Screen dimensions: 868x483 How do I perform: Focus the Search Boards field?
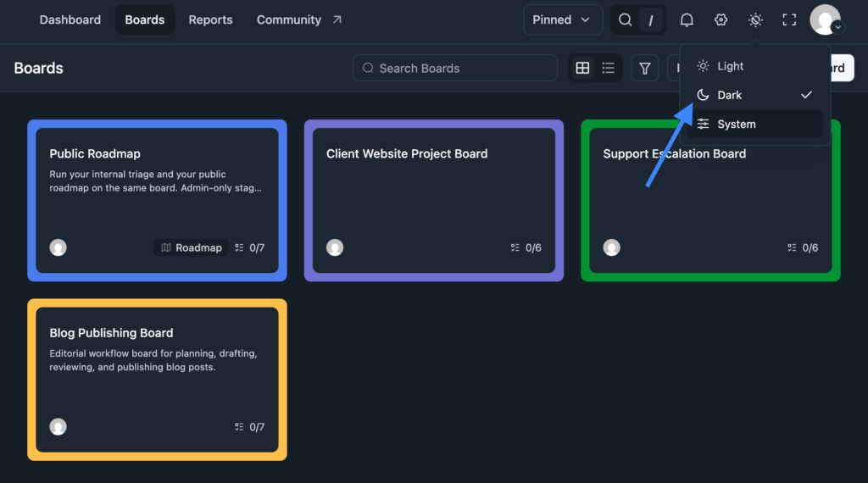point(455,68)
